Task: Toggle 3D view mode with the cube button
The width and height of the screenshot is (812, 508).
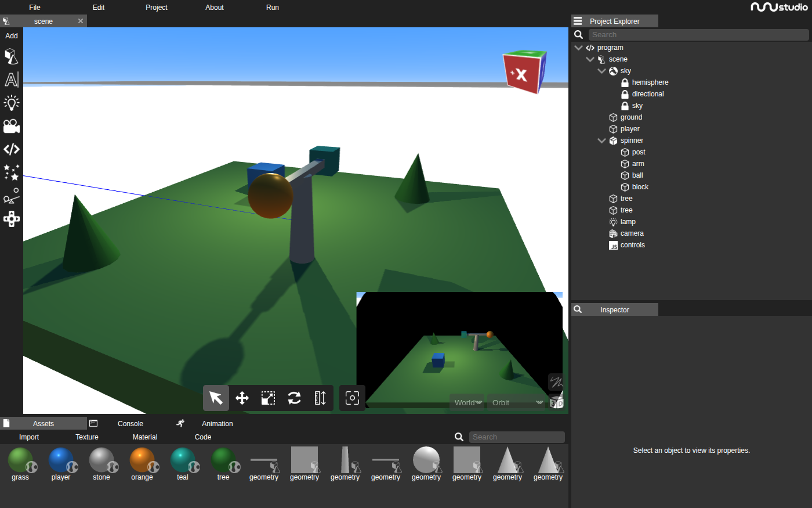Action: (556, 402)
